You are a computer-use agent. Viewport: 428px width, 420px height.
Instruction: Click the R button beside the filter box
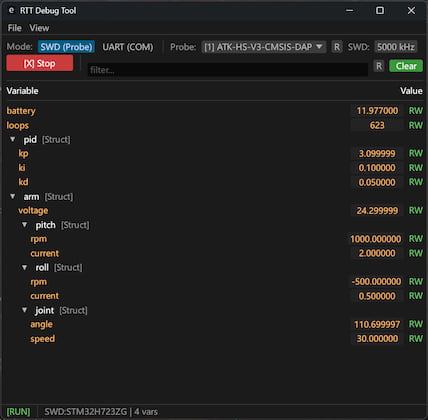379,66
